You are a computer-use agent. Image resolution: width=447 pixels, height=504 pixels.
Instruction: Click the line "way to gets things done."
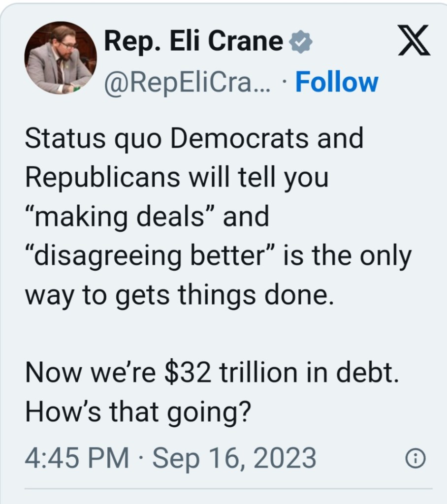(x=179, y=295)
